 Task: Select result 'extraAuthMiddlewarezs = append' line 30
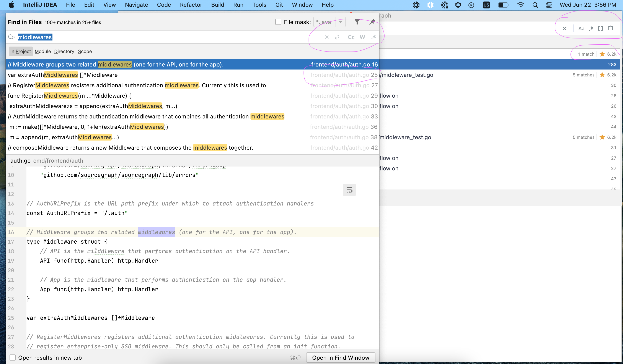[192, 106]
